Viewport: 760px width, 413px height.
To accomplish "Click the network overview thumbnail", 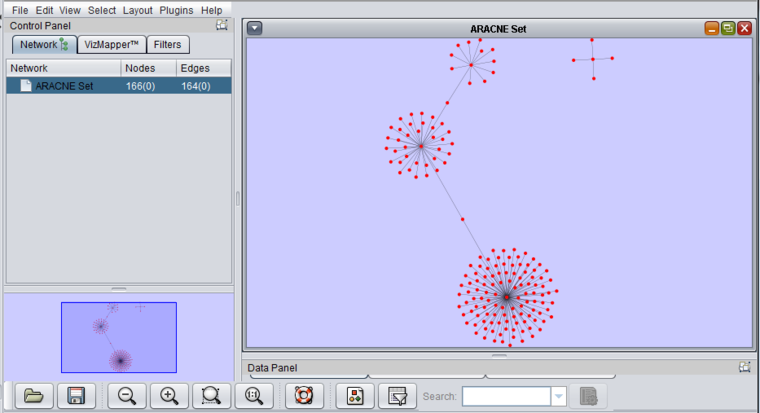I will (x=118, y=338).
